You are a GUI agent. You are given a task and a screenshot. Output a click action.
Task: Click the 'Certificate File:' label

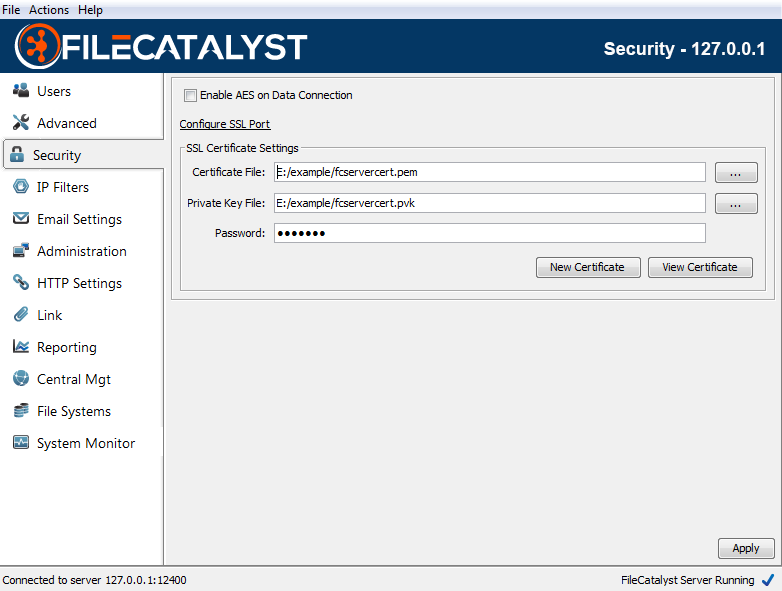[228, 172]
